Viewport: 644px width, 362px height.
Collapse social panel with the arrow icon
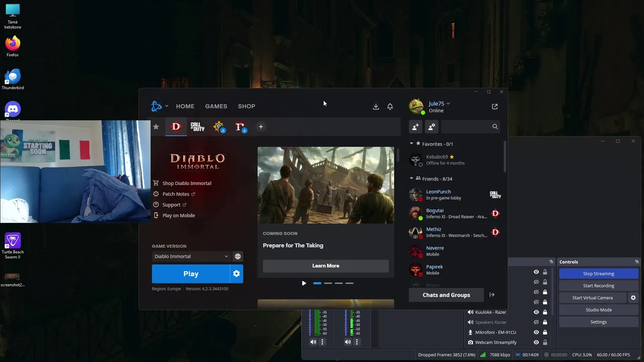coord(492,295)
